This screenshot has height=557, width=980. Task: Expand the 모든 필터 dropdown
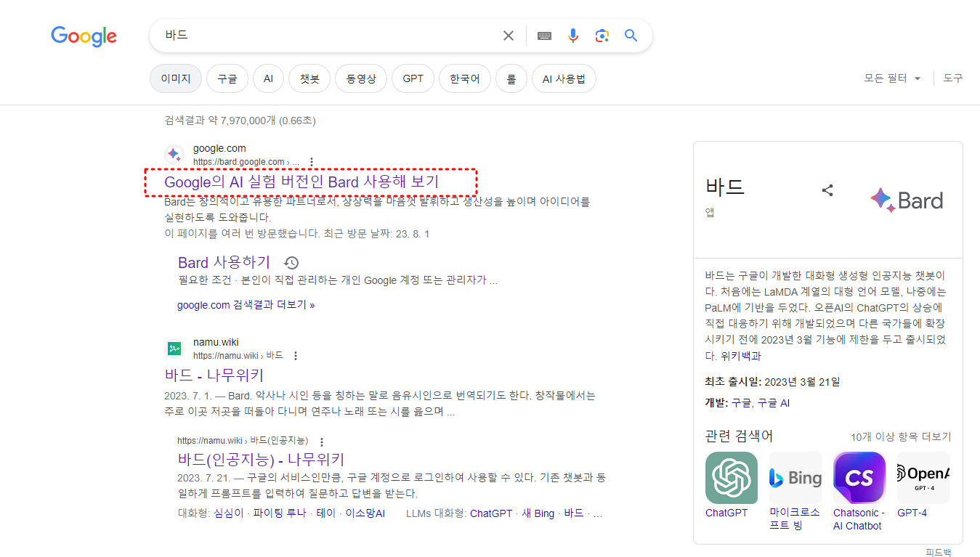point(893,78)
